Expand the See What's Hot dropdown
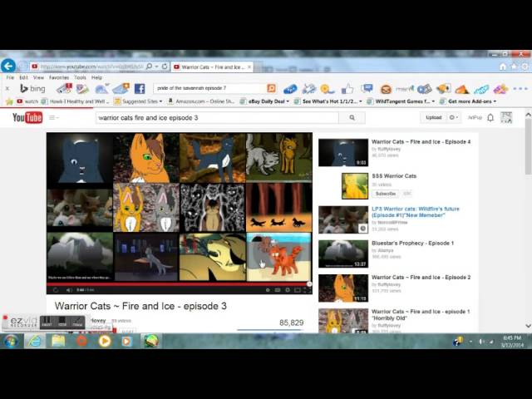This screenshot has width=532, height=399. pyautogui.click(x=360, y=101)
